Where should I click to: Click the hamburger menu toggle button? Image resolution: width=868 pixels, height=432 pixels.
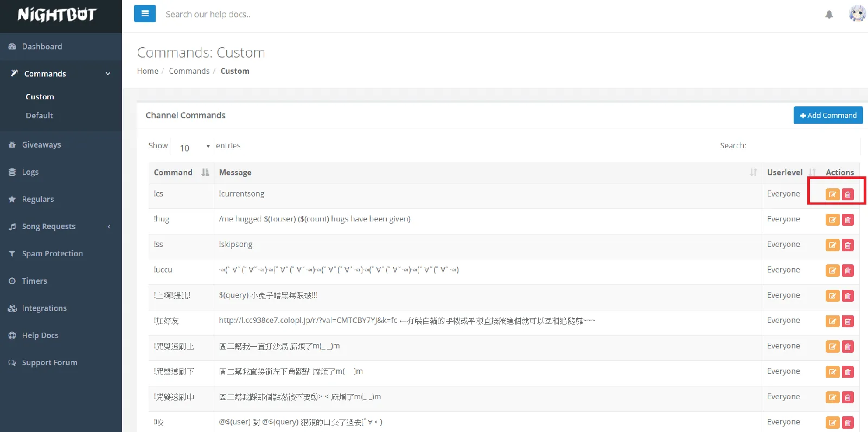(145, 14)
